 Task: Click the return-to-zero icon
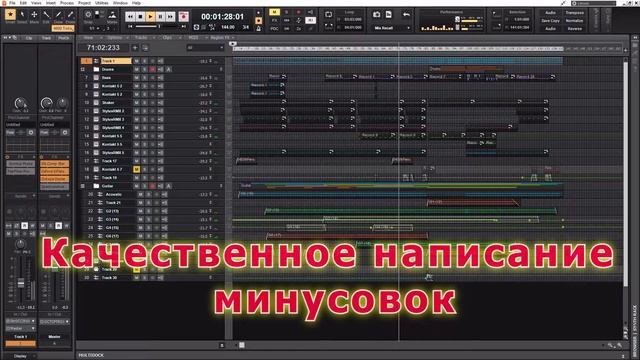point(130,27)
